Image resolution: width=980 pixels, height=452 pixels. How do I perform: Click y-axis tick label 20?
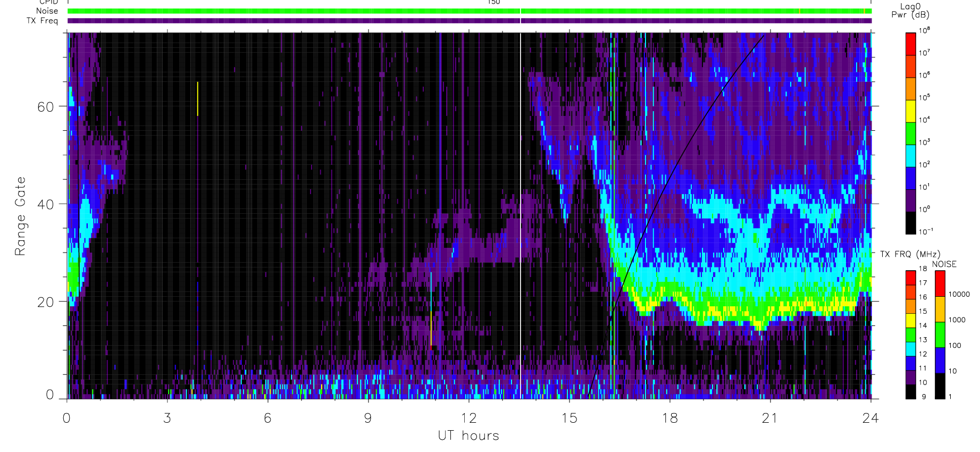point(45,302)
